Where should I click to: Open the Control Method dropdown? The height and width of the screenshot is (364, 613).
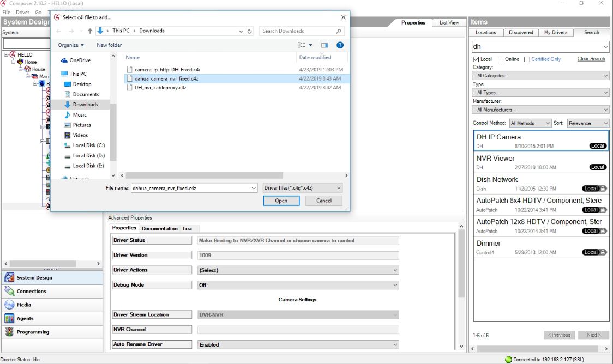pyautogui.click(x=531, y=123)
